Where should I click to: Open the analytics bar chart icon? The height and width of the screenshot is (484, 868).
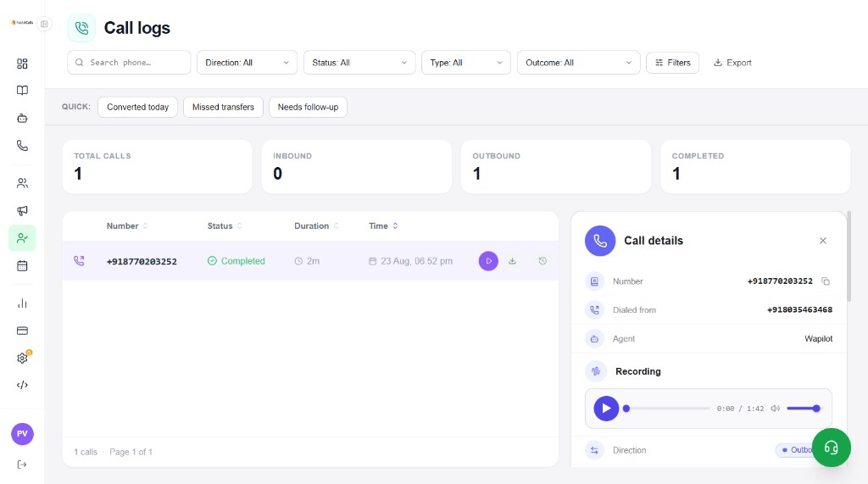point(22,303)
